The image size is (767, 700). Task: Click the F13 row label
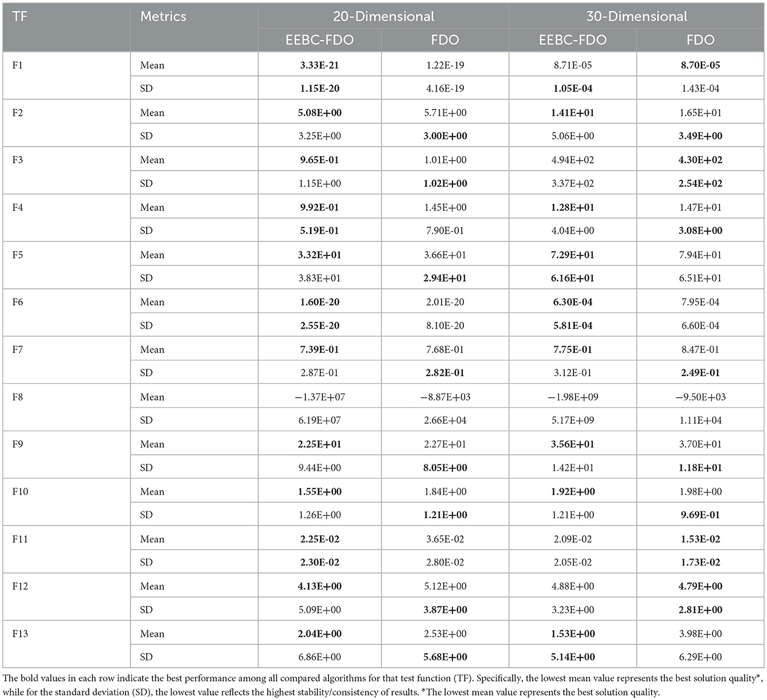(21, 634)
